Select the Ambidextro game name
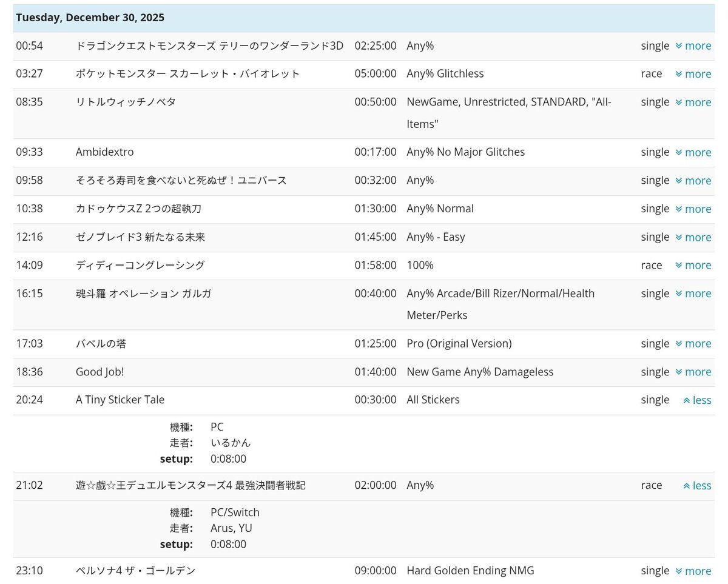 click(104, 152)
